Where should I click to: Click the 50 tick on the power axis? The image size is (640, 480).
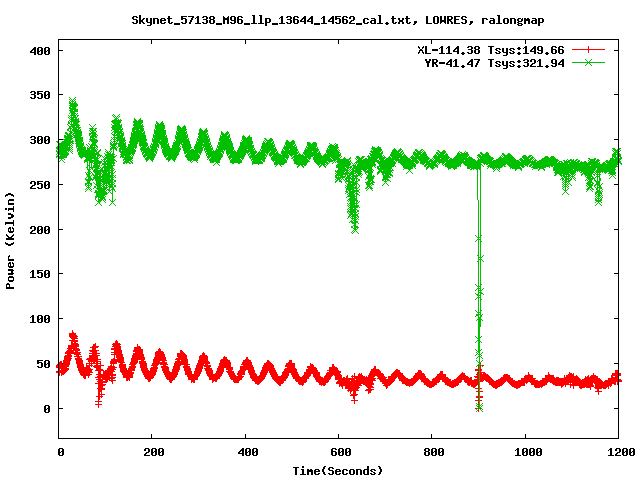[43, 364]
